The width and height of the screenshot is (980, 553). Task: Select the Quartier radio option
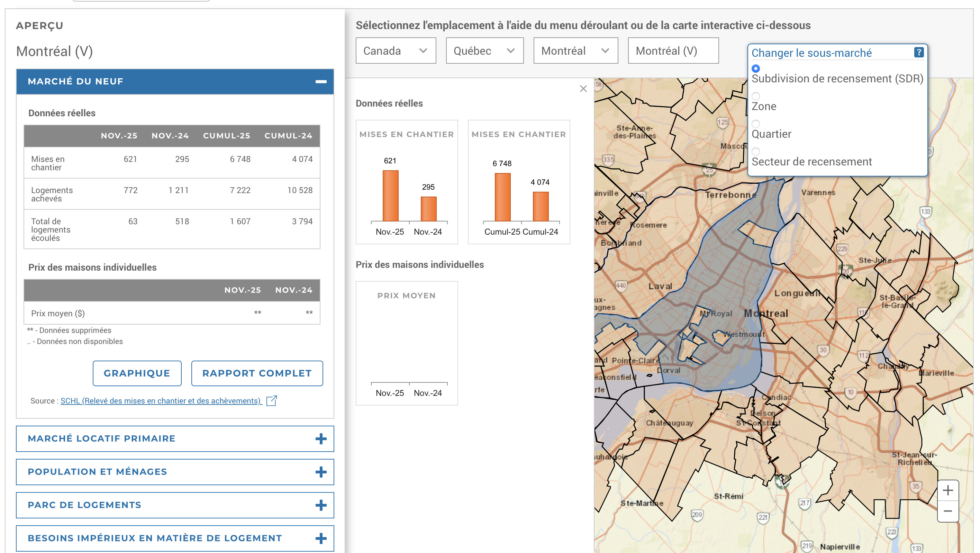click(x=755, y=124)
